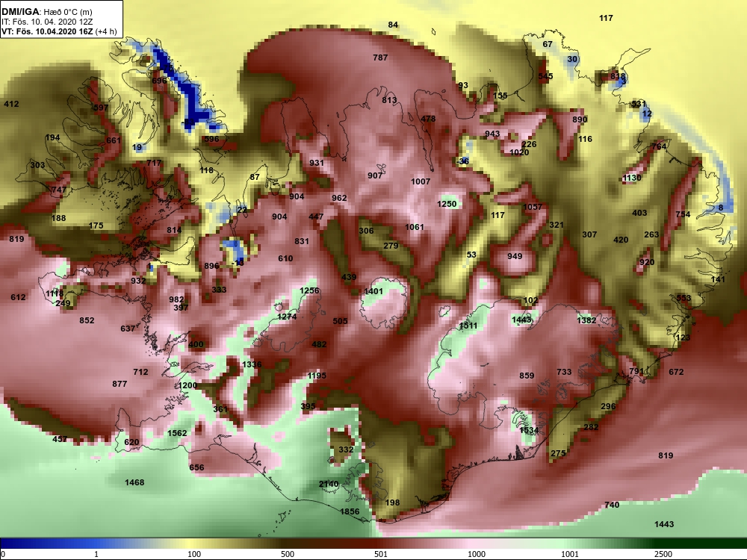Click the map value 198
This screenshot has width=747, height=560.
393,503
